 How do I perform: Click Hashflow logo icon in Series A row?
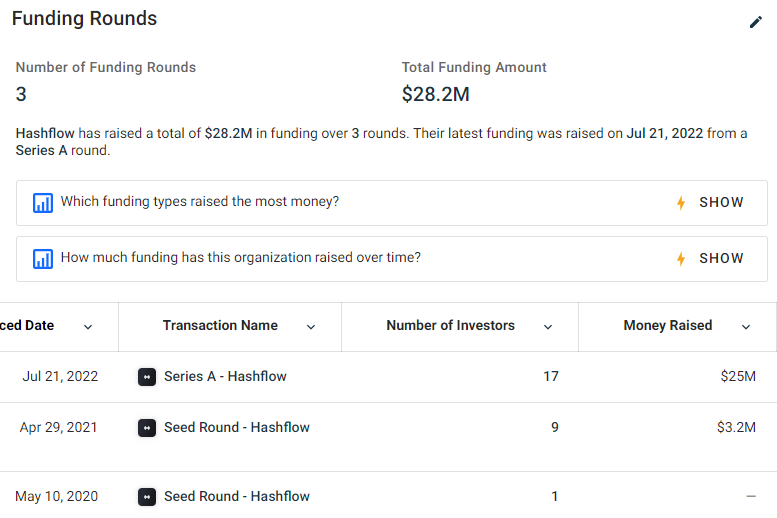[147, 377]
